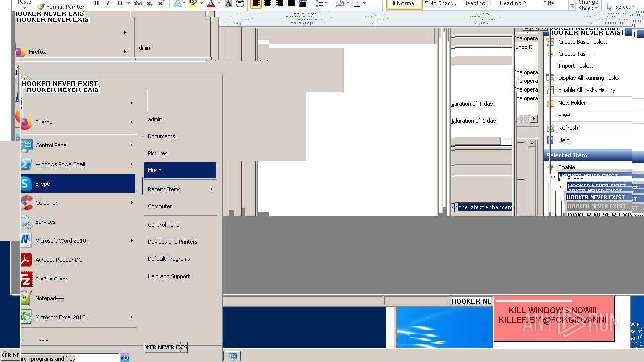Align text left

pos(256,3)
